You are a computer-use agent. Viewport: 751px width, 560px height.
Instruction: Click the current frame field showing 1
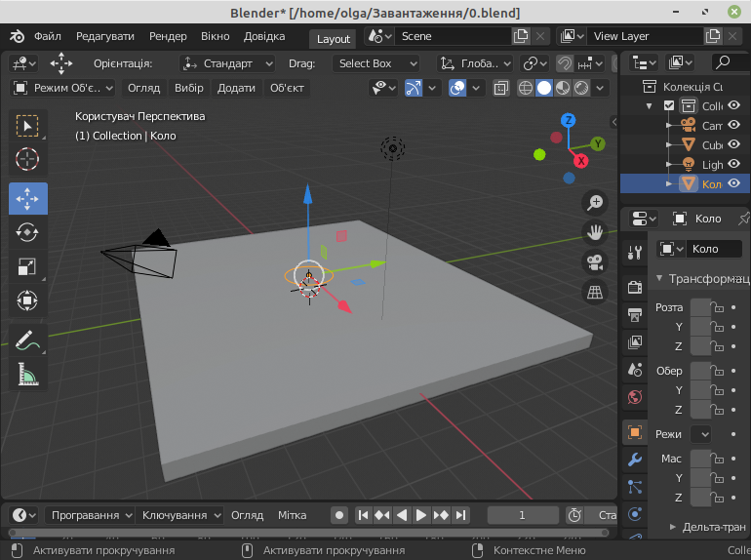[523, 515]
